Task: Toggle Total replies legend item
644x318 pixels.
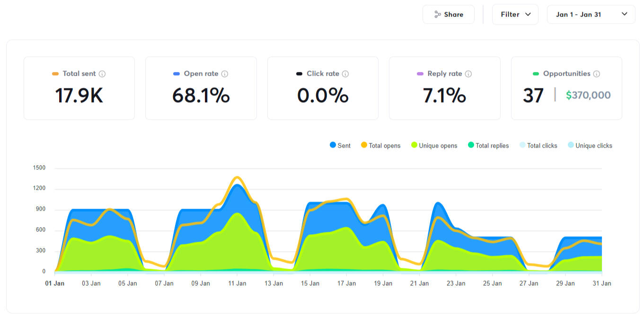Action: pyautogui.click(x=488, y=146)
